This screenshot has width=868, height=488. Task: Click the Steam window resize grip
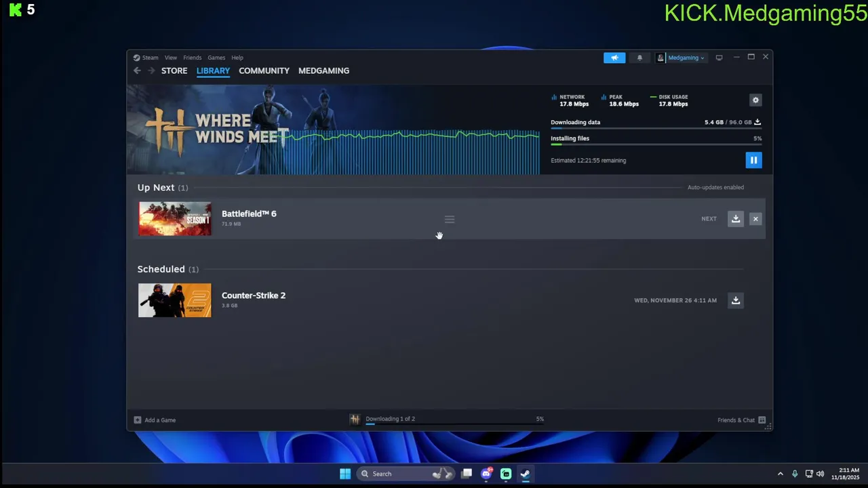(768, 427)
